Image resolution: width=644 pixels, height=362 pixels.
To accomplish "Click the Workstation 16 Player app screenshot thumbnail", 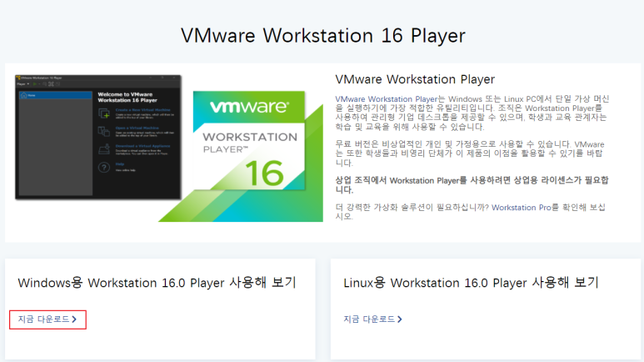I will tap(98, 138).
